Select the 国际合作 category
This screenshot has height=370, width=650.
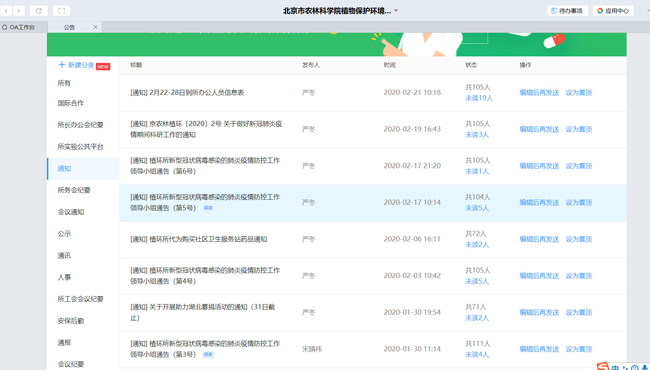click(x=71, y=103)
